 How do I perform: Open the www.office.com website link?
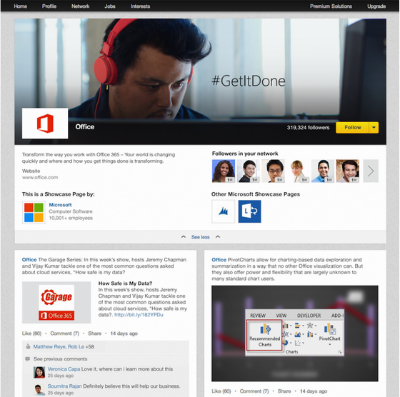[x=40, y=177]
